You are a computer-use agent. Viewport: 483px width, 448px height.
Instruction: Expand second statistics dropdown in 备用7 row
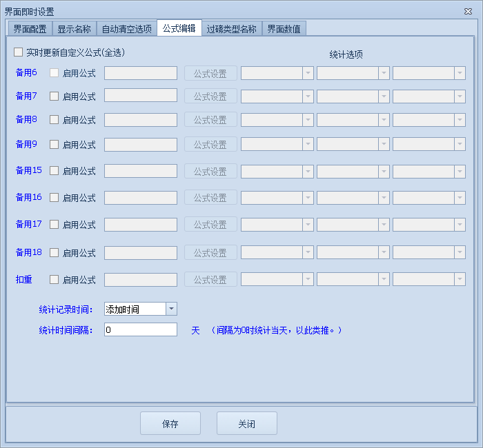[x=384, y=96]
